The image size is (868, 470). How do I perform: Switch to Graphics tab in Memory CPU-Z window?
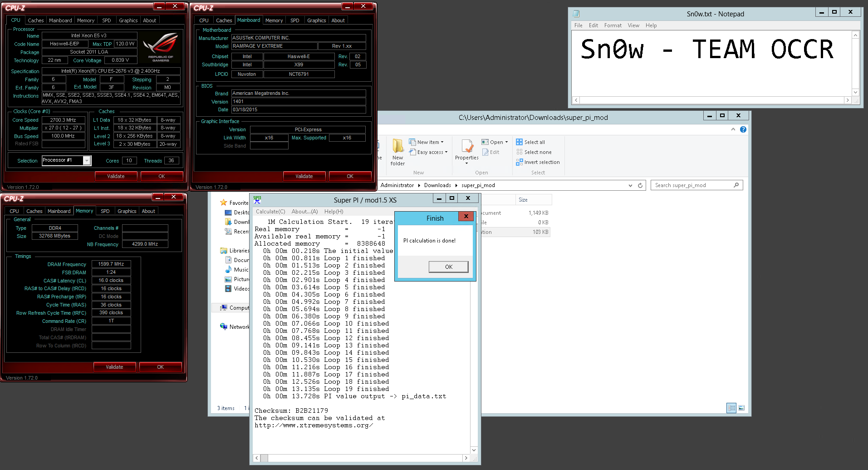[127, 211]
